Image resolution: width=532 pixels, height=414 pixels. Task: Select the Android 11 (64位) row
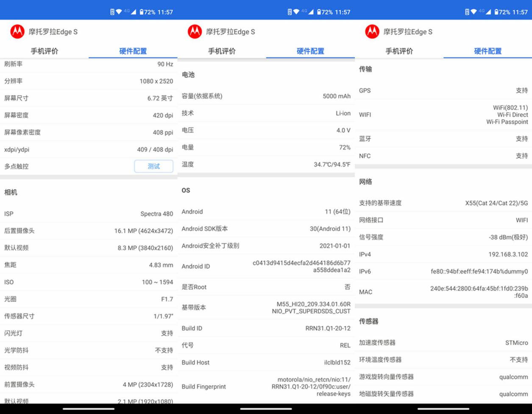click(x=266, y=212)
